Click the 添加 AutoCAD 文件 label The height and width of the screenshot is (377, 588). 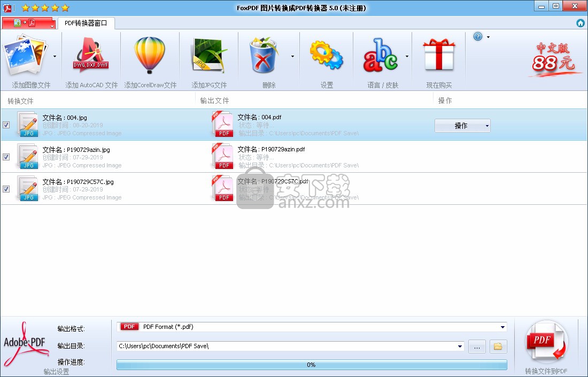point(91,85)
